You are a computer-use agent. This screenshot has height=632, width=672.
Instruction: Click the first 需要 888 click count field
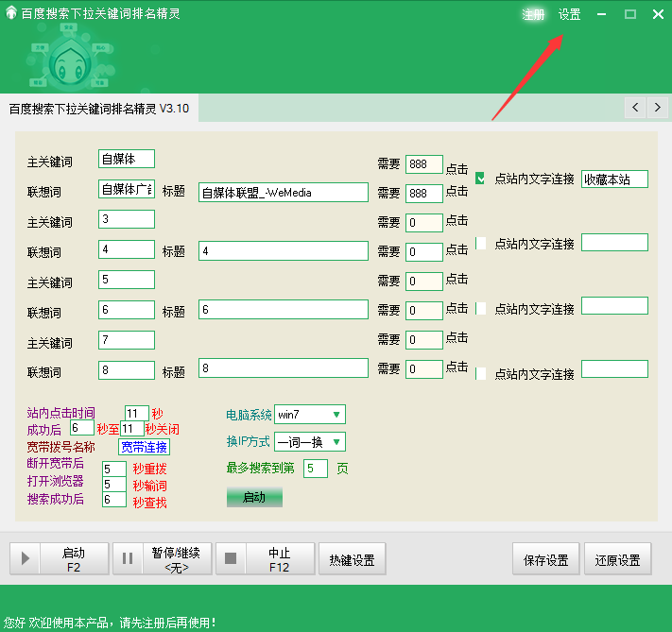[x=423, y=164]
